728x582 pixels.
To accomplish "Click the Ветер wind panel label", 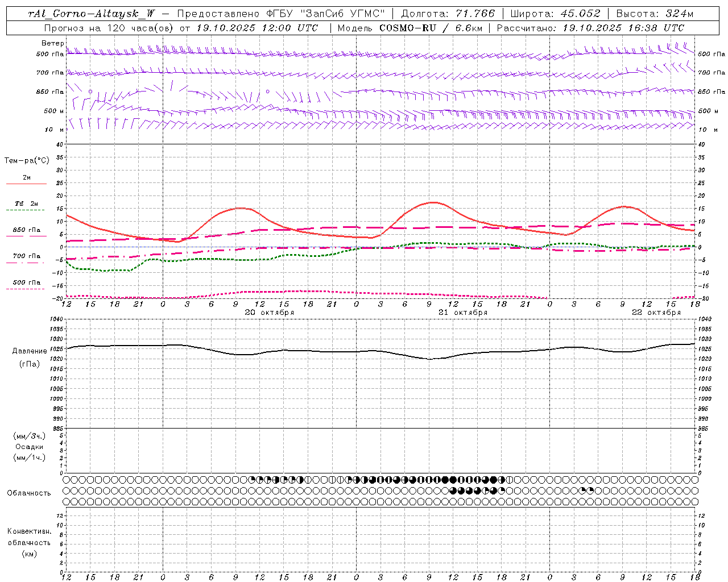I will (52, 43).
